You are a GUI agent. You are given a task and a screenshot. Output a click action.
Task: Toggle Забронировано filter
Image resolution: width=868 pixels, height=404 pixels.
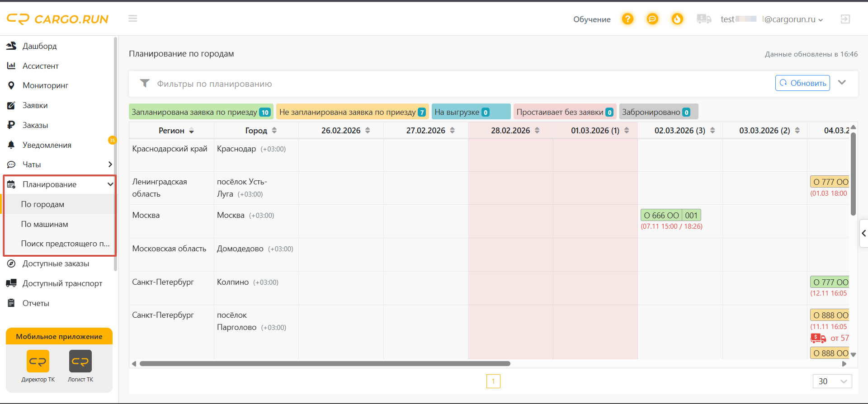tap(658, 112)
